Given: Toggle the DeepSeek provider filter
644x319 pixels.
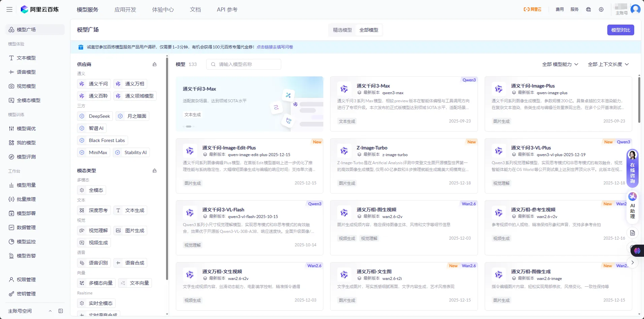Looking at the screenshot, I should pos(95,116).
